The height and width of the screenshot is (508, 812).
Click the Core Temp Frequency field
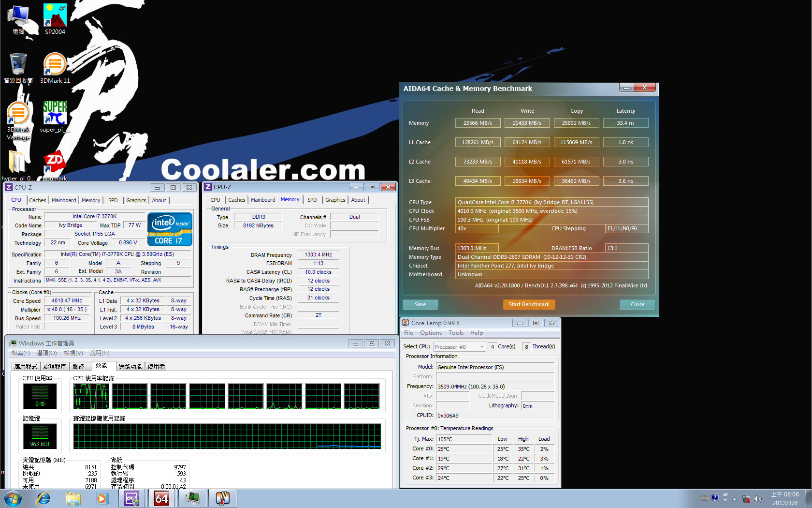495,386
